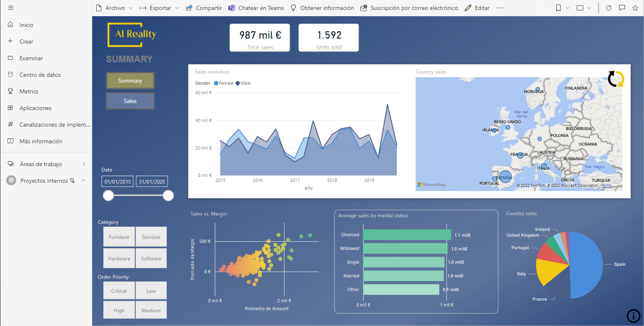
Task: Open Chatear en Teams from toolbar
Action: tap(256, 8)
